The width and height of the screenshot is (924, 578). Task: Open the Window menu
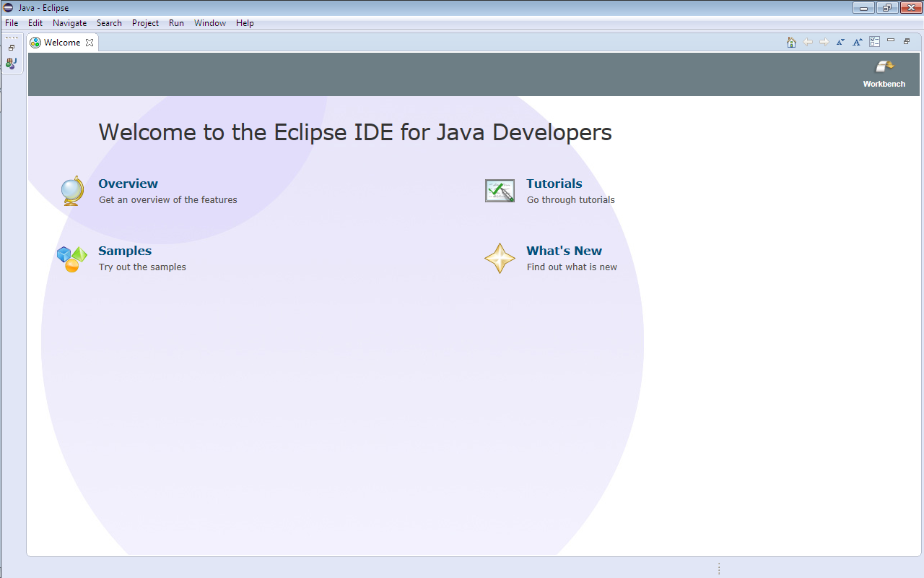click(x=210, y=23)
